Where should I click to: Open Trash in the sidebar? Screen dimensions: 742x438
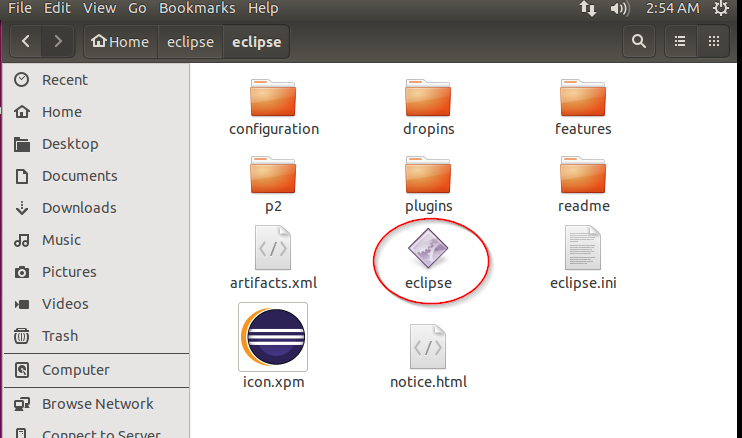click(97, 336)
